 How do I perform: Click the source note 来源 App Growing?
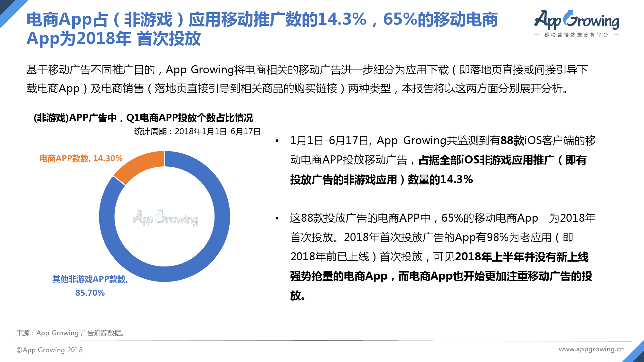pos(71,333)
